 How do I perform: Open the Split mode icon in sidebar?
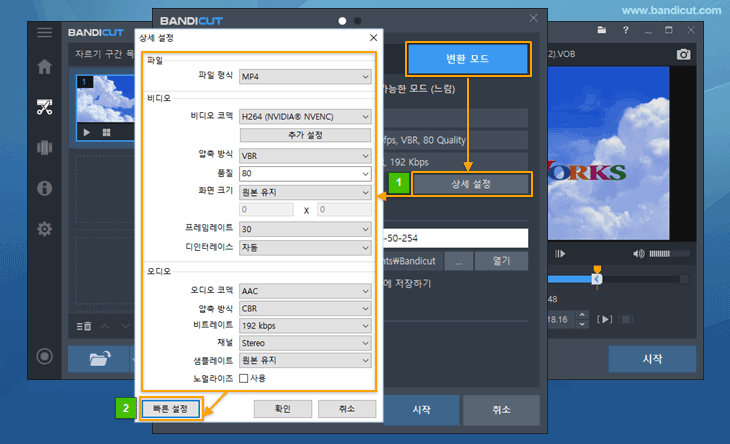tap(45, 148)
